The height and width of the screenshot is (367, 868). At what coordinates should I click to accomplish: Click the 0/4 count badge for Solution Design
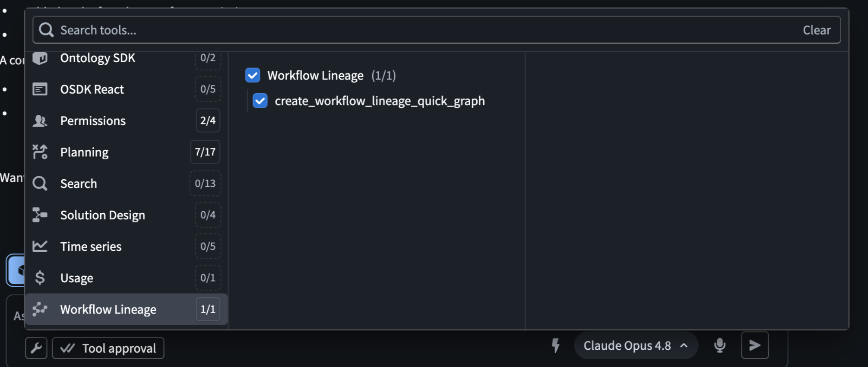(208, 215)
